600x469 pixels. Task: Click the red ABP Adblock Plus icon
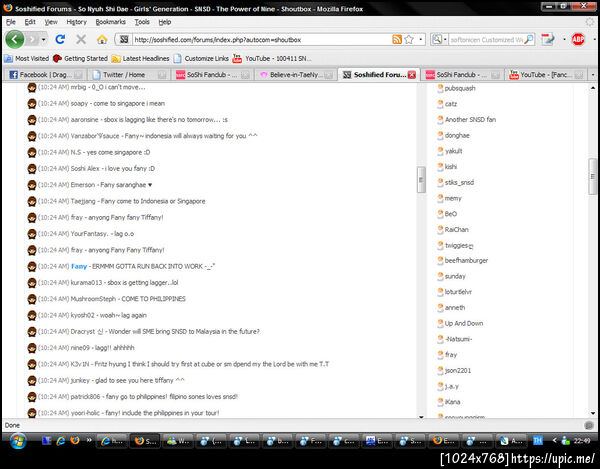pyautogui.click(x=578, y=39)
